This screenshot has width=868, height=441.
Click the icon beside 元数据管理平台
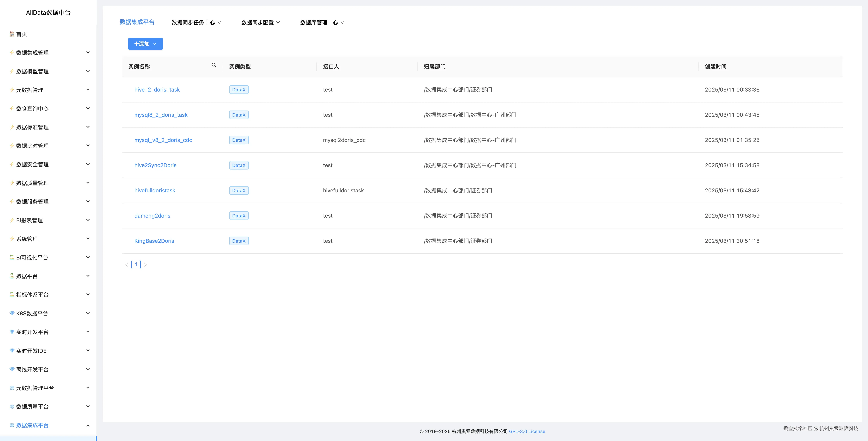coord(12,388)
